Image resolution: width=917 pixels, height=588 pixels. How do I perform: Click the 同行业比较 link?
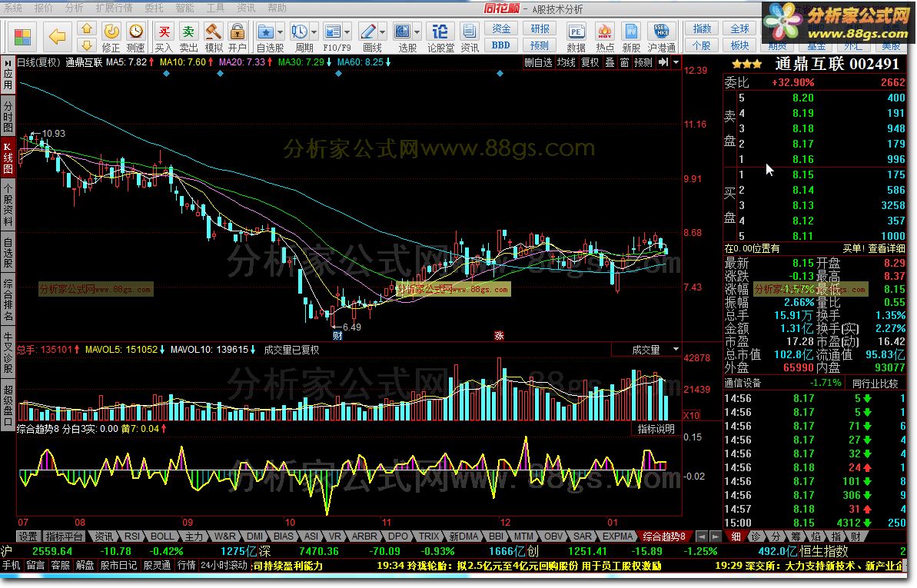point(875,384)
